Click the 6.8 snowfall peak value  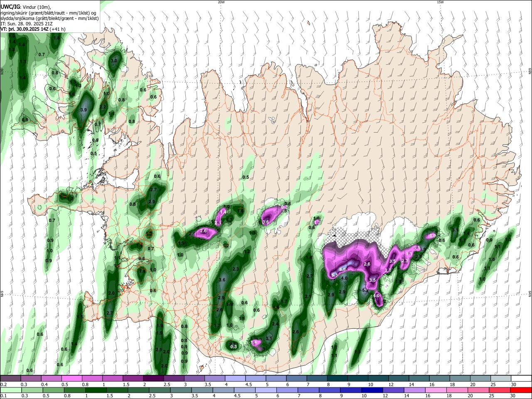tap(343, 269)
